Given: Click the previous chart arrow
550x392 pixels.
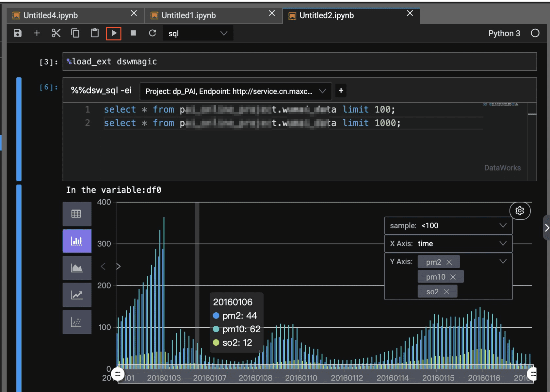Looking at the screenshot, I should (103, 267).
